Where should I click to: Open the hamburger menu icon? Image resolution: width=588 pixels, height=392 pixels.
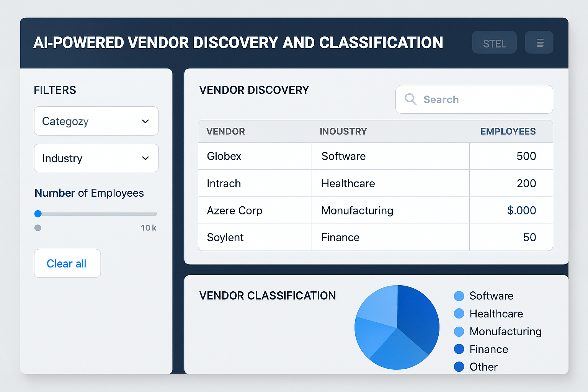pos(539,42)
